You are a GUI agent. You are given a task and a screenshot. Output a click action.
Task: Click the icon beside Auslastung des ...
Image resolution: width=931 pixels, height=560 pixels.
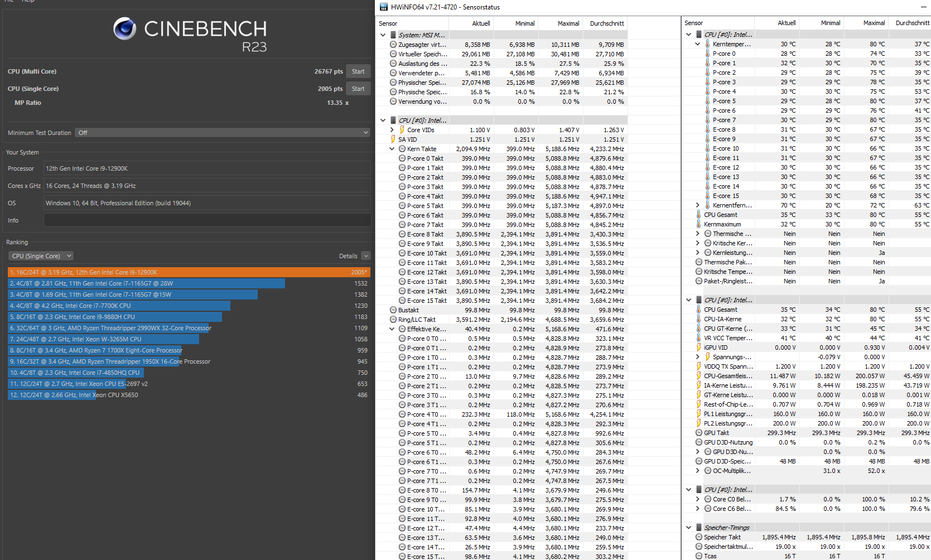[393, 64]
